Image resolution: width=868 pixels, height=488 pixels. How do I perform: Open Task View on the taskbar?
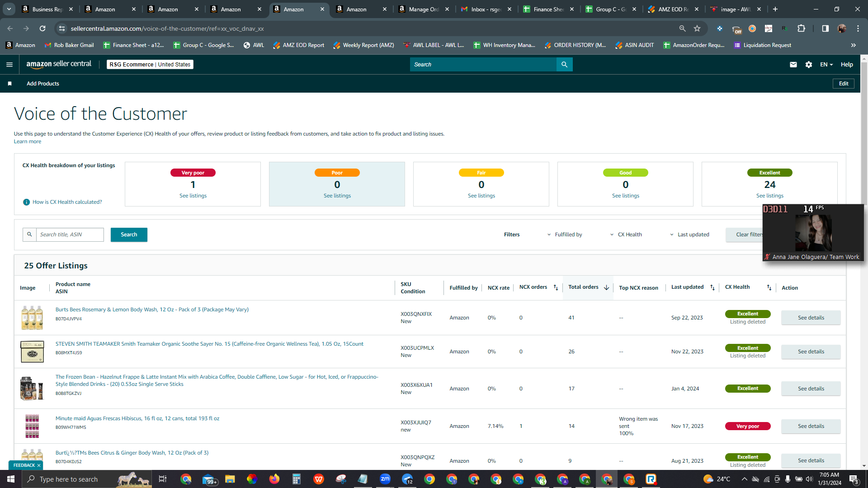pyautogui.click(x=163, y=479)
